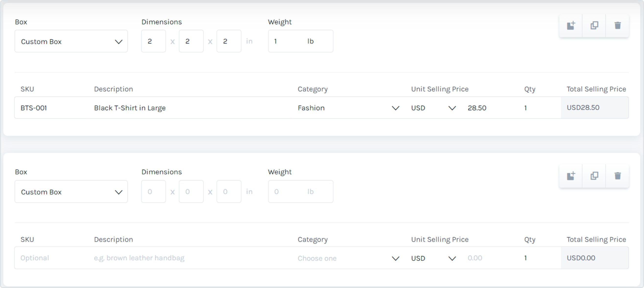
Task: Click add item icon in first box
Action: coord(571,25)
